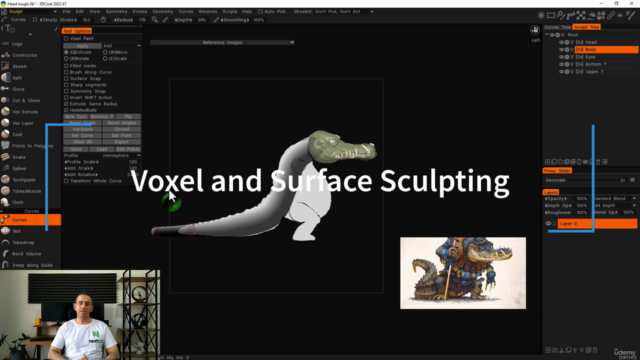Select the Spikes tool
Screen dimensions: 640x360
[19, 168]
